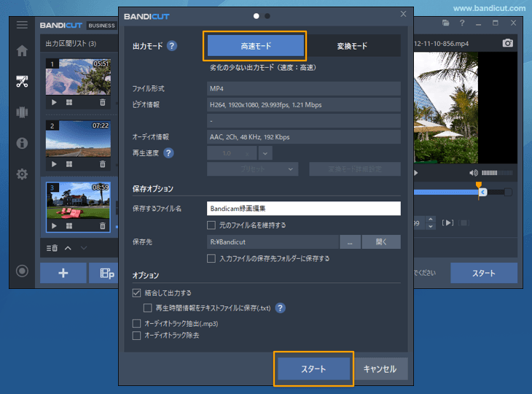
Task: Click encoding mode detailed settings button
Action: pyautogui.click(x=355, y=169)
